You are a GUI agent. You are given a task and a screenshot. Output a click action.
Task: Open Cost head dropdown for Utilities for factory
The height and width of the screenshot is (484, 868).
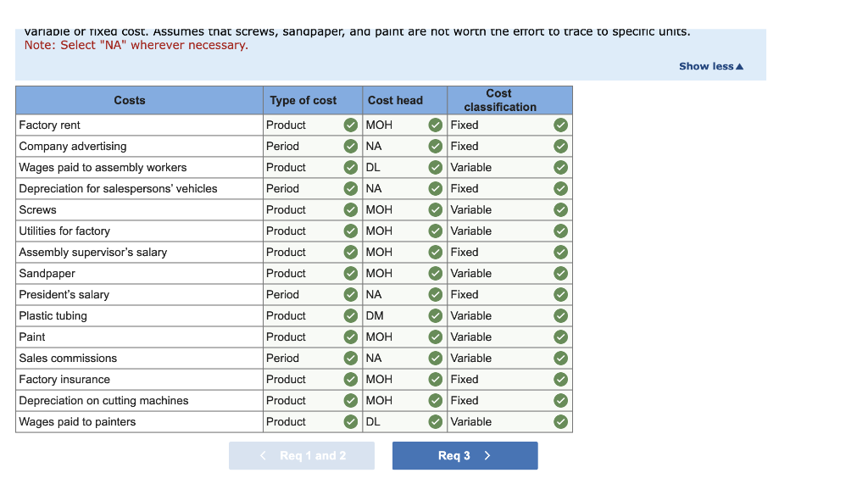point(404,231)
